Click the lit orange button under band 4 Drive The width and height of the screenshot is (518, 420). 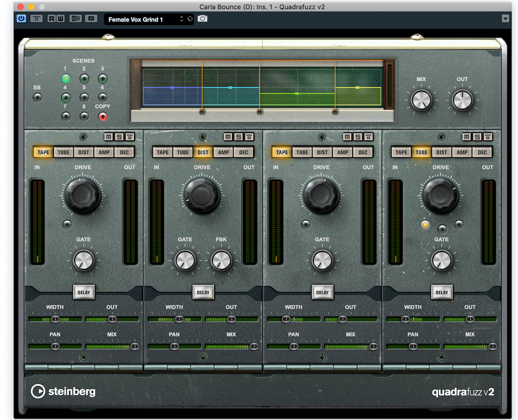click(425, 224)
